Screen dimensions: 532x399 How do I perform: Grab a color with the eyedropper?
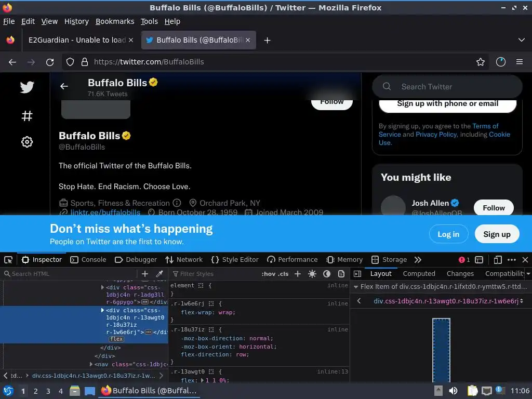point(159,274)
